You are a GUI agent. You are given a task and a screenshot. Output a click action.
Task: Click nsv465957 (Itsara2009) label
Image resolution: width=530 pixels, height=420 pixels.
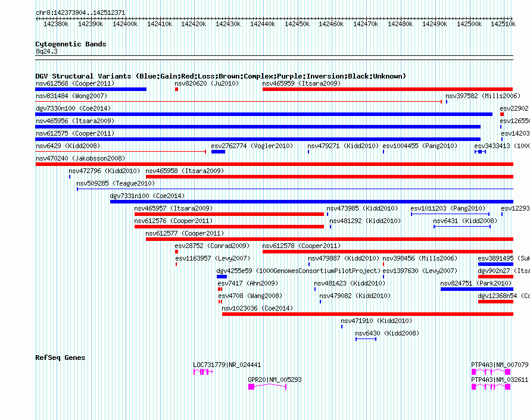[x=173, y=208]
